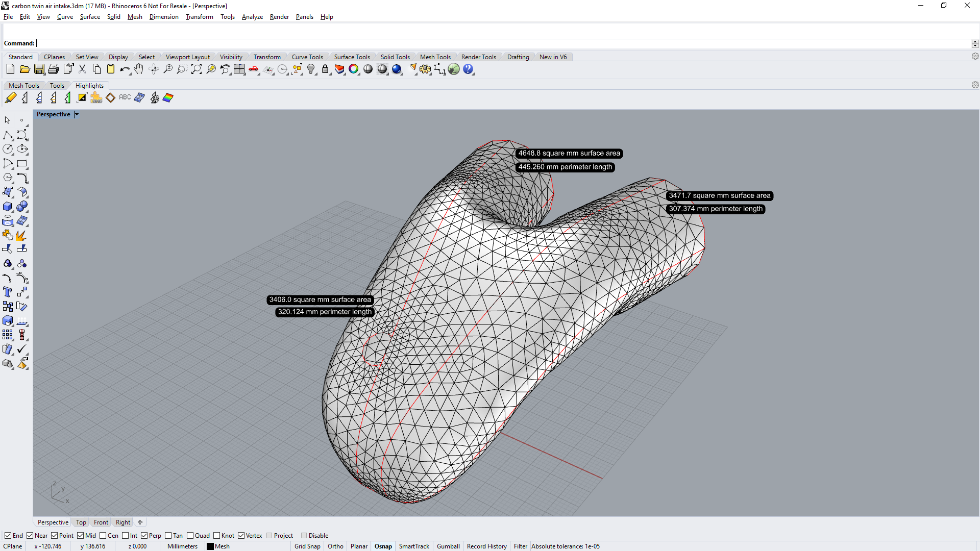Toggle the Vertex osnap checkbox
Screen dimensions: 980x551
click(241, 536)
